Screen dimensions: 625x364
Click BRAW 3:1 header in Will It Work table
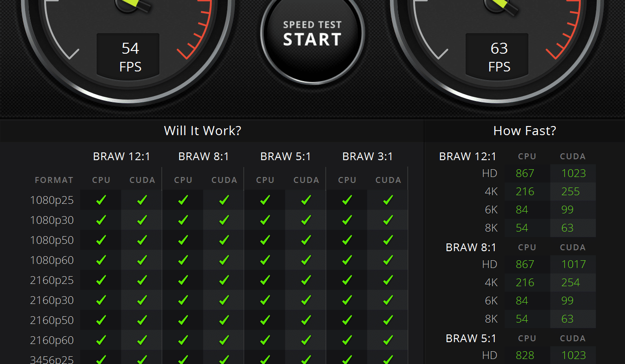[368, 157]
